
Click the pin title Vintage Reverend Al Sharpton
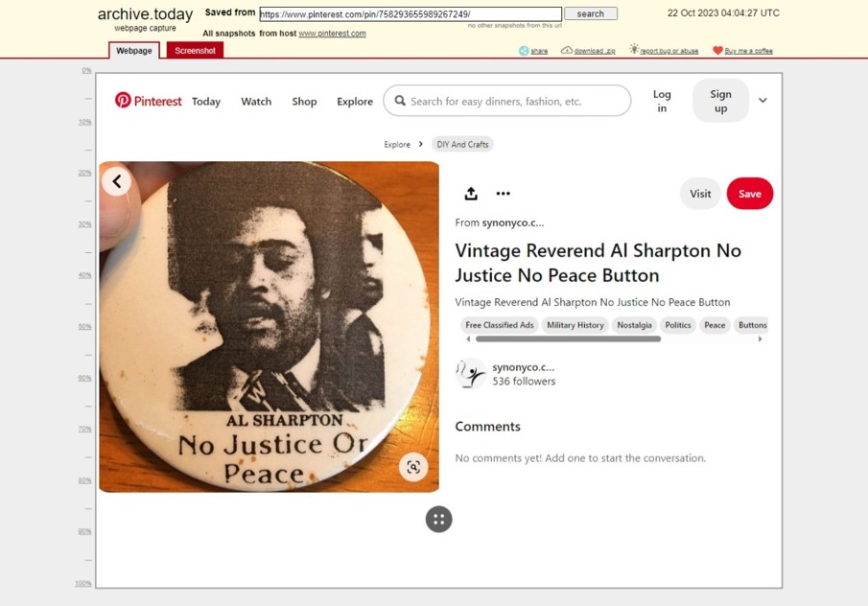[x=598, y=263]
